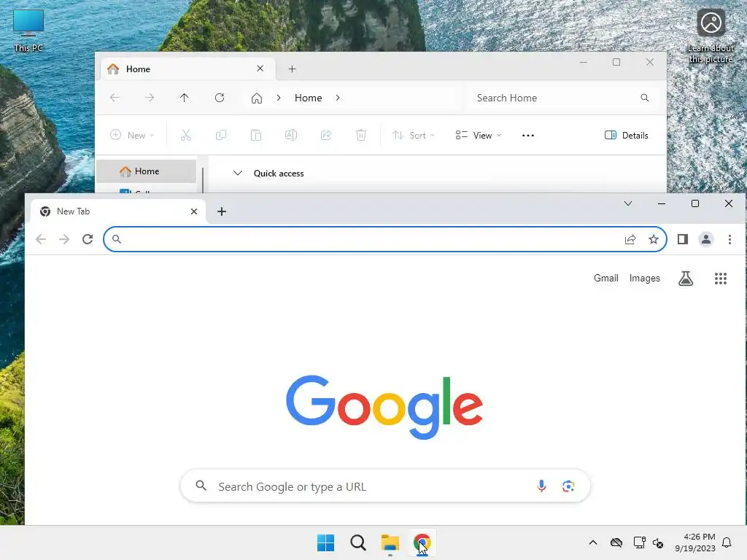This screenshot has height=560, width=747.
Task: Click the Search Home field
Action: (x=562, y=98)
